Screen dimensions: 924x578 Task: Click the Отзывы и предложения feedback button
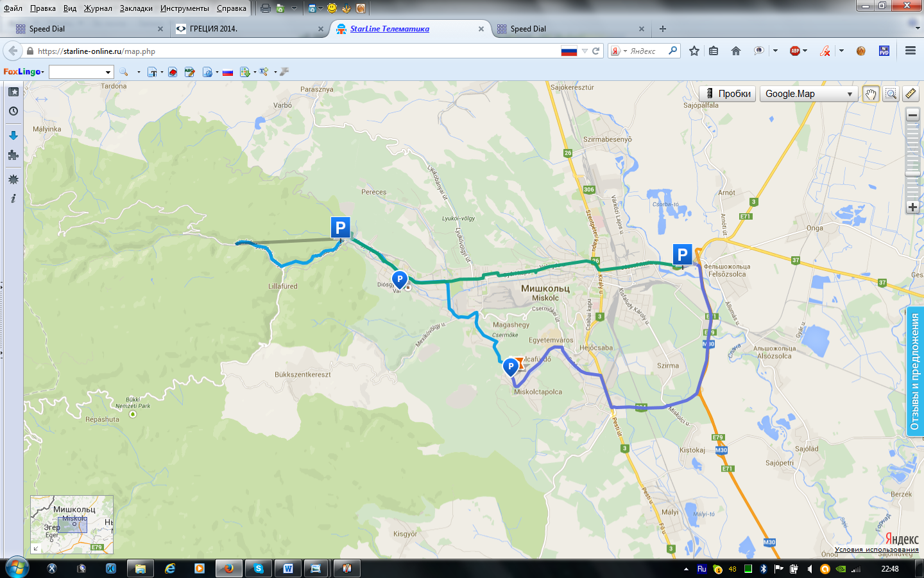point(915,371)
